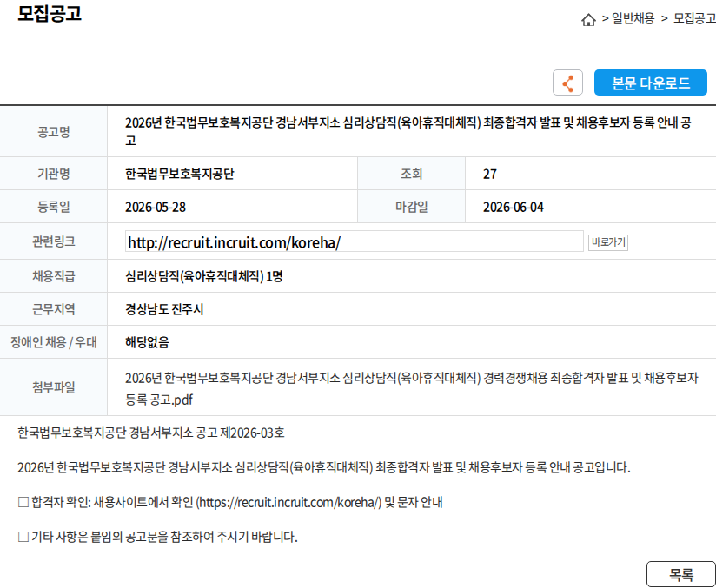Screen dimensions: 716x588
Task: Click the 기관명 row label
Action: pyautogui.click(x=53, y=174)
